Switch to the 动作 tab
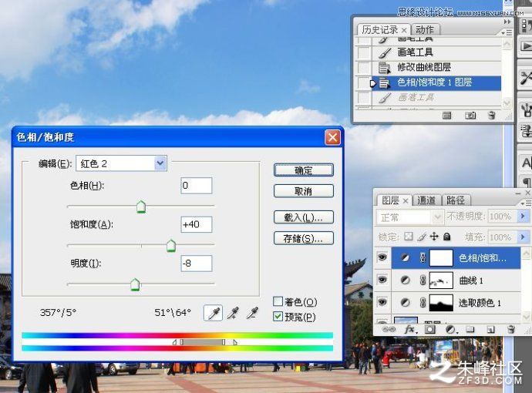The height and width of the screenshot is (393, 532). (425, 30)
